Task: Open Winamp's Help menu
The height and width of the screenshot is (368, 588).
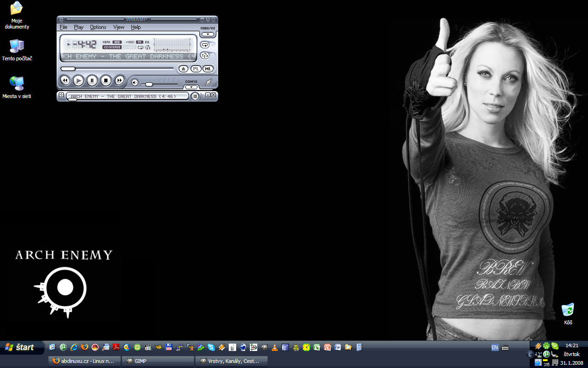Action: 136,27
